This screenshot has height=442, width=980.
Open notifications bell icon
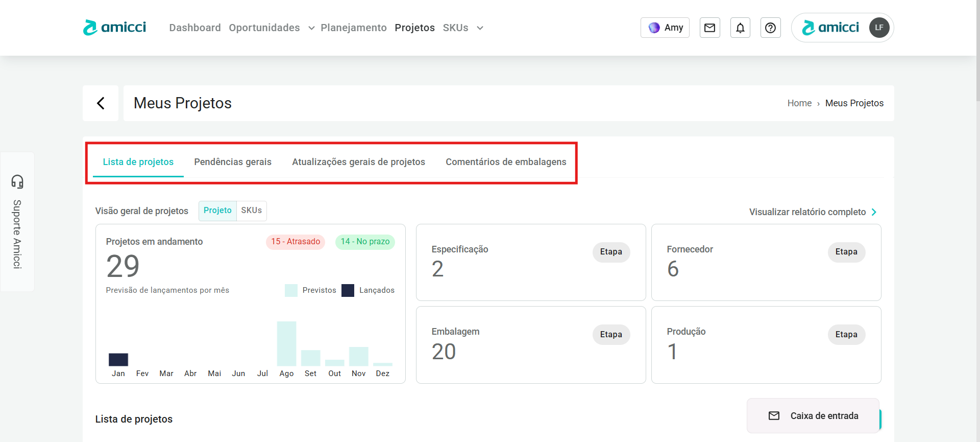tap(740, 28)
